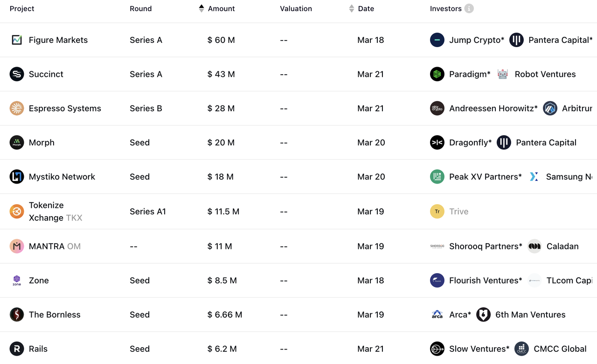Open The Bornless project row
Viewport: 597px width, 364px height.
pos(55,315)
